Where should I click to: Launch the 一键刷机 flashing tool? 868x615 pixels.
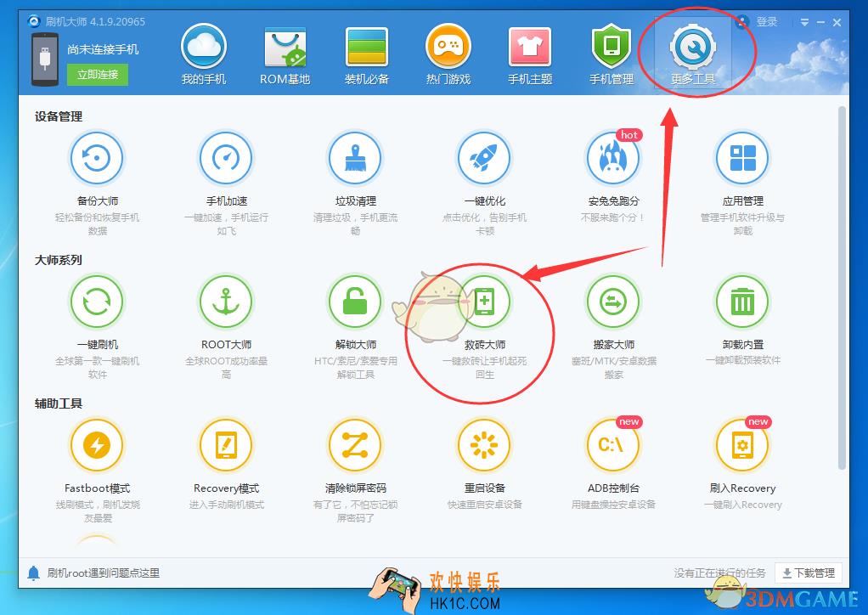(97, 302)
